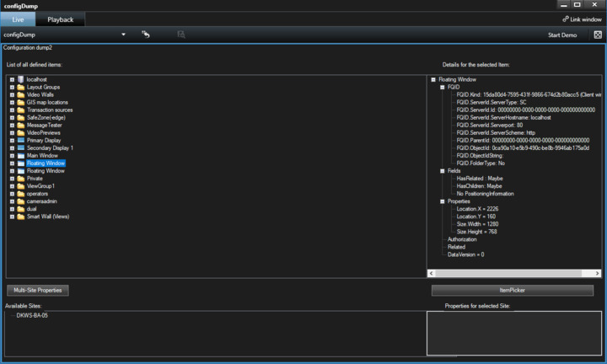Click the ItemPicker button
The width and height of the screenshot is (607, 364).
[512, 290]
